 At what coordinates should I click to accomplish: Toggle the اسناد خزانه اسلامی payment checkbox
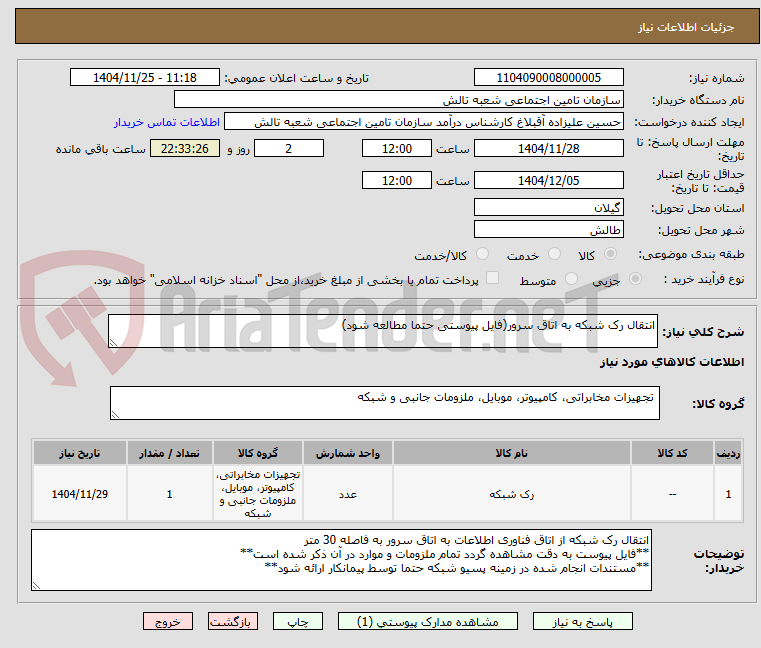pos(492,278)
